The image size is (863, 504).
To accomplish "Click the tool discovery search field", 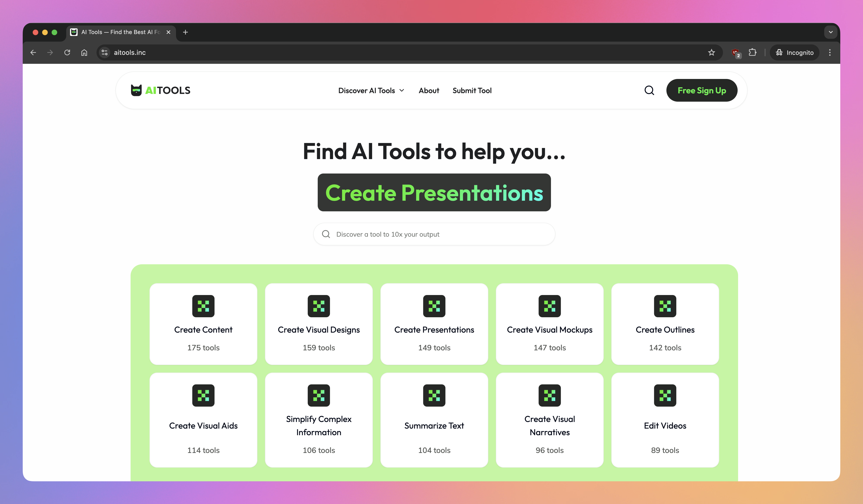I will 434,234.
